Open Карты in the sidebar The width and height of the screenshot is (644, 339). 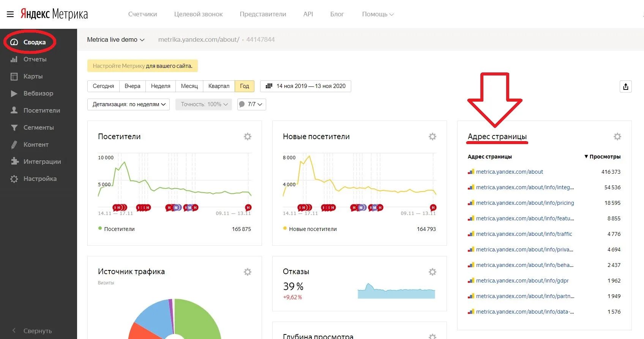pyautogui.click(x=33, y=76)
